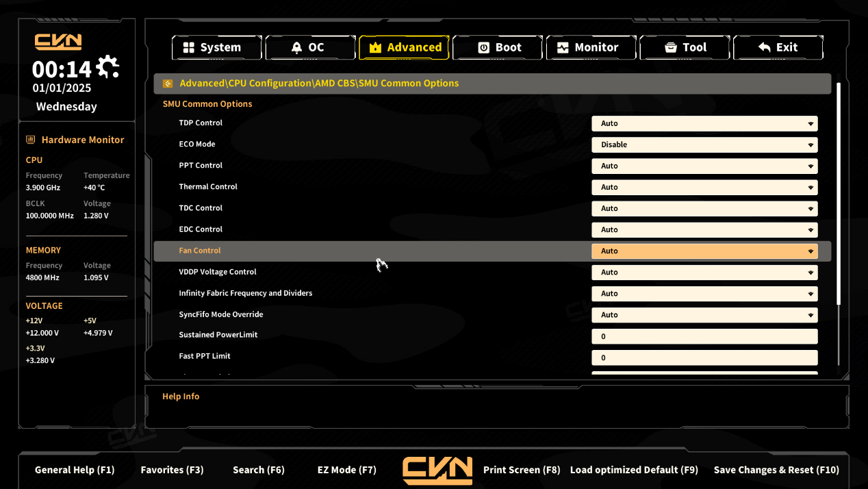Click the arrow icon on the Exit tab
This screenshot has height=489, width=868.
[765, 47]
